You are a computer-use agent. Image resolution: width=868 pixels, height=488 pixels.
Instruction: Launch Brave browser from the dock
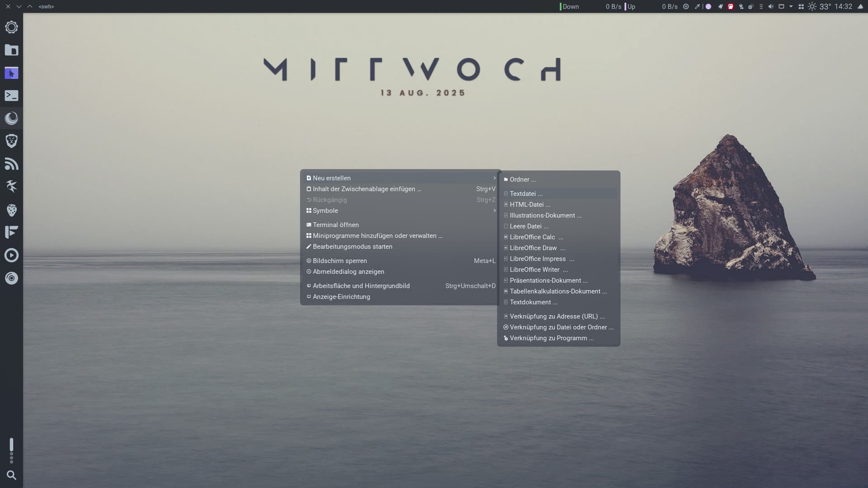pyautogui.click(x=11, y=141)
